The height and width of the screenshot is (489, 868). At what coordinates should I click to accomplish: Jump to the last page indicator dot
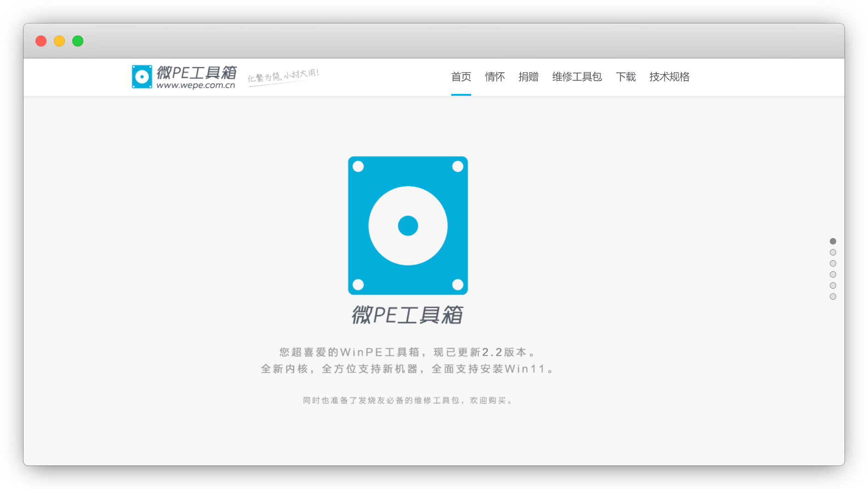tap(833, 297)
